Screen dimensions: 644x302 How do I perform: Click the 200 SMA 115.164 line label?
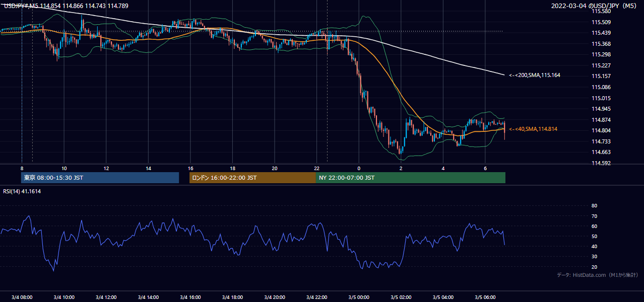535,75
